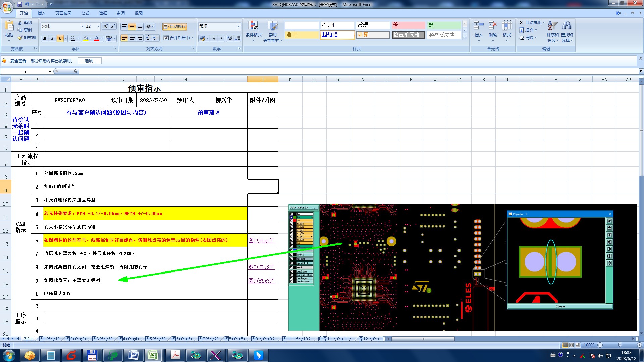Expand the number format dropdown (常规)

coord(238,26)
